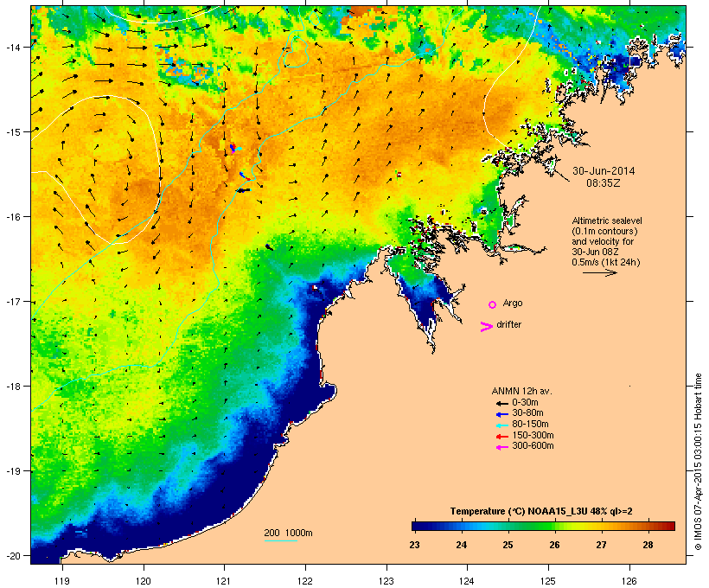The height and width of the screenshot is (588, 709).
Task: Click the 'drifter' legend label
Action: (508, 324)
